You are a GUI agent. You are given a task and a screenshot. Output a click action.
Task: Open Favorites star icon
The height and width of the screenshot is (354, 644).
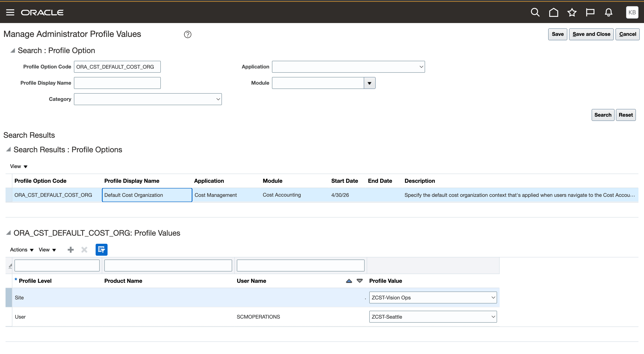point(572,12)
